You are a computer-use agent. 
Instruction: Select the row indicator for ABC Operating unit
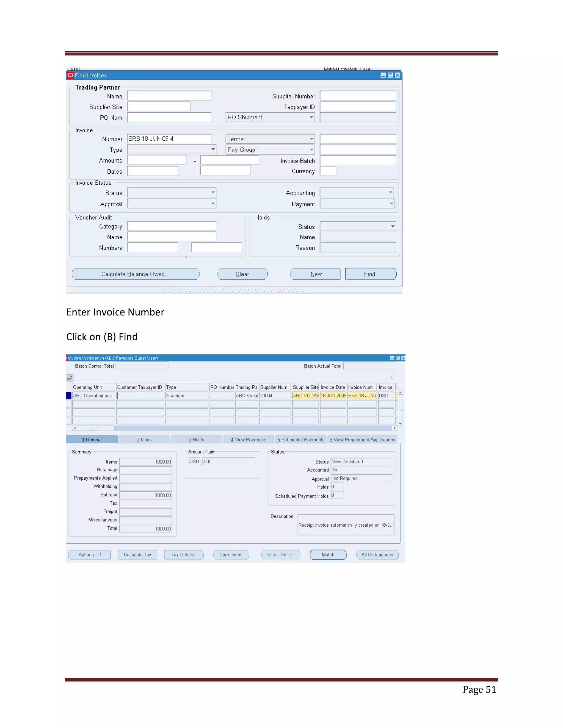69,396
